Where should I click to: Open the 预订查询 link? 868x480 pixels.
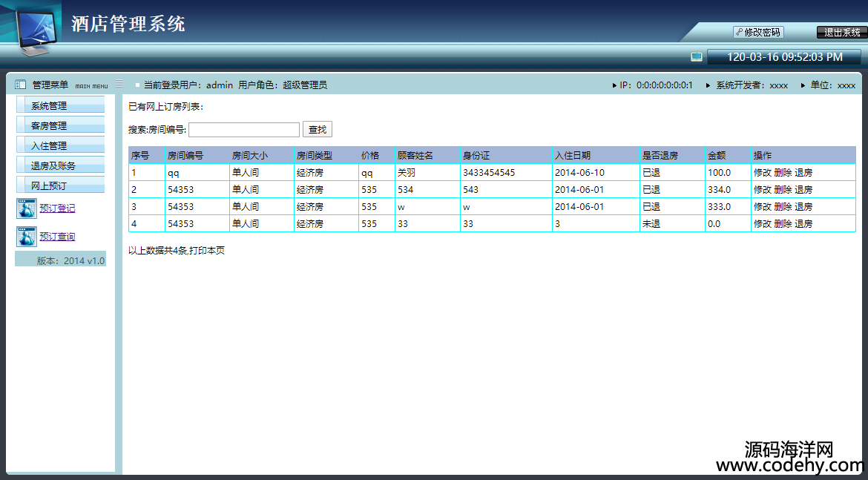57,237
